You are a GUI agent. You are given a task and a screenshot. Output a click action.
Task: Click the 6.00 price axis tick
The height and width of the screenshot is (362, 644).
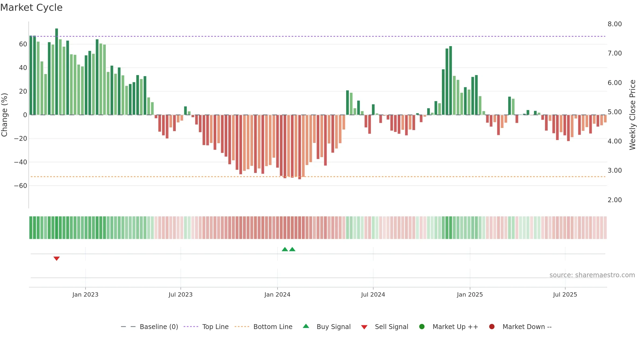(615, 83)
